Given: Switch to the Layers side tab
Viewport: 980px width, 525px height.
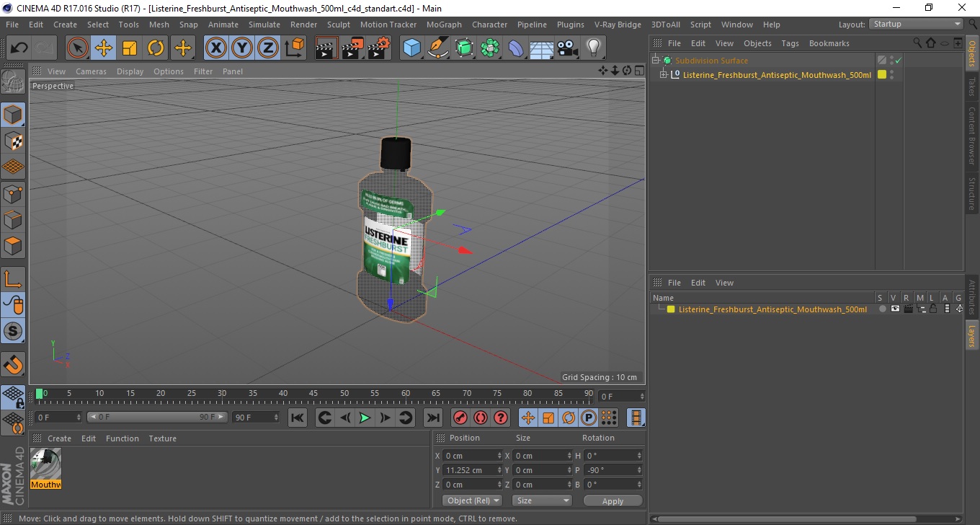Looking at the screenshot, I should point(971,335).
